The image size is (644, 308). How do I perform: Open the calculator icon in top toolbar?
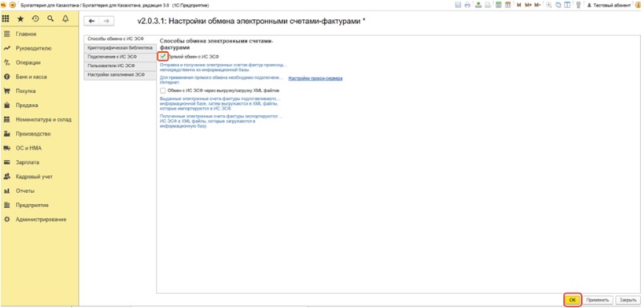pos(498,5)
